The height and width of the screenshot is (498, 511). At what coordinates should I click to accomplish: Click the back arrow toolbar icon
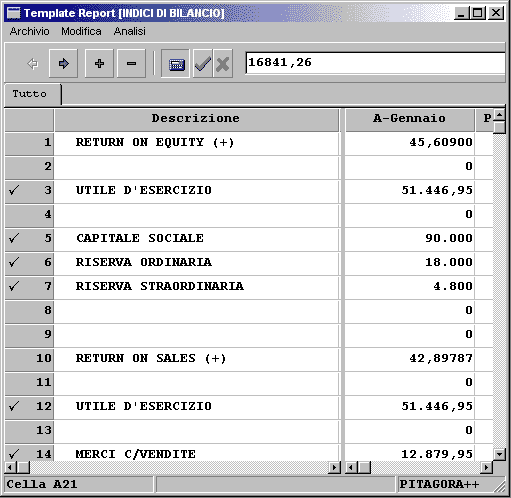coord(32,63)
